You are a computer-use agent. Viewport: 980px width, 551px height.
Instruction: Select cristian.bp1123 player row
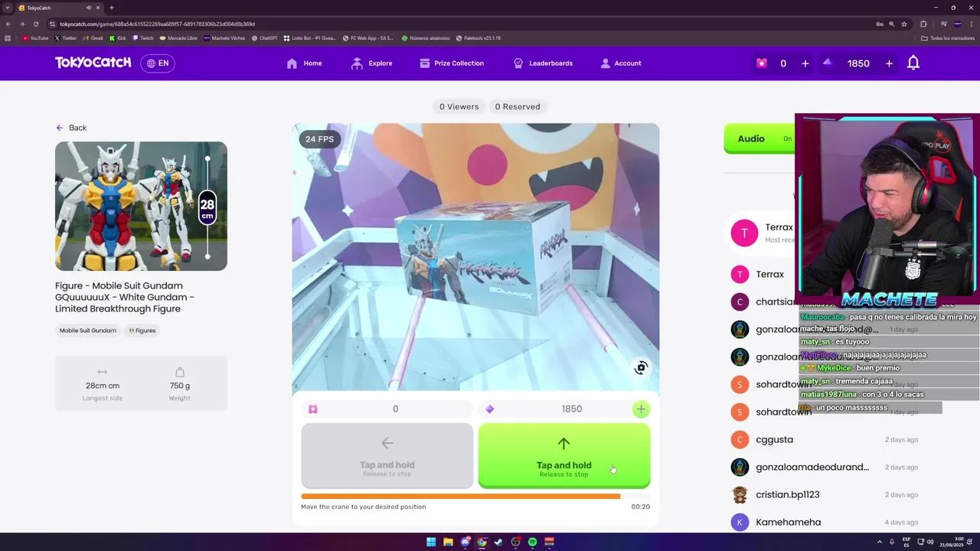(x=825, y=494)
